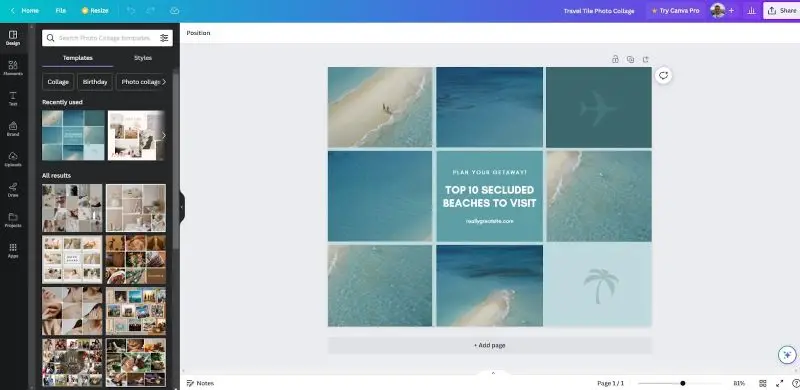Open the Elements panel in sidebar
This screenshot has width=800, height=390.
13,68
